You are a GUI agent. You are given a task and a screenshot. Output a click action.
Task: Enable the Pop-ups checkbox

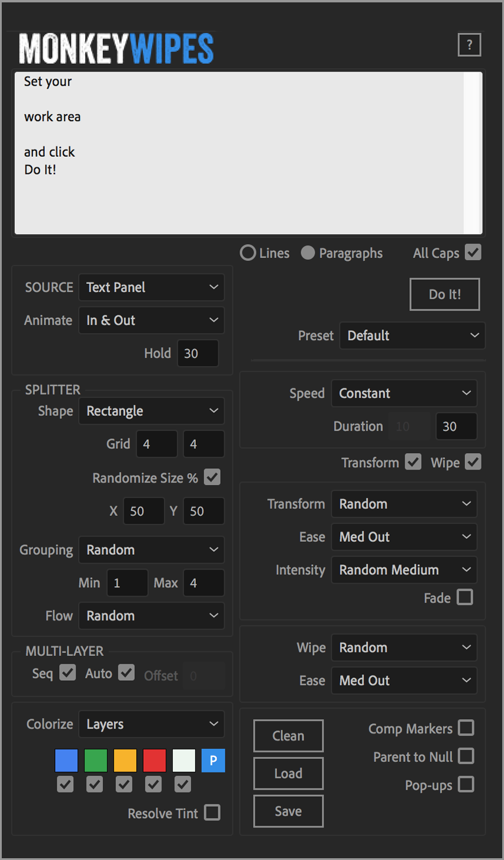(x=466, y=784)
